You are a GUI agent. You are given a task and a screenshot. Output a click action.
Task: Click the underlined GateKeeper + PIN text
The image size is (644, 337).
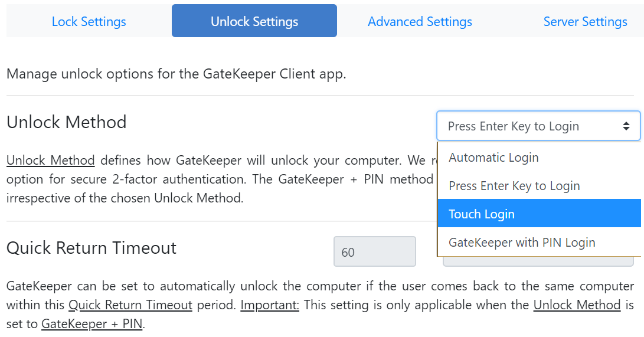point(91,324)
